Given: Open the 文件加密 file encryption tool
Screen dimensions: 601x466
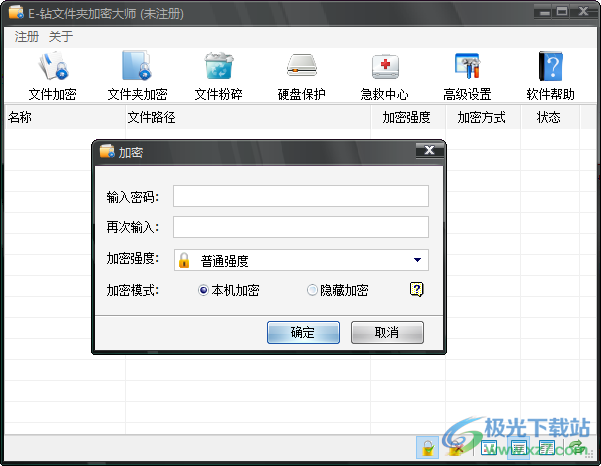Looking at the screenshot, I should (x=53, y=76).
